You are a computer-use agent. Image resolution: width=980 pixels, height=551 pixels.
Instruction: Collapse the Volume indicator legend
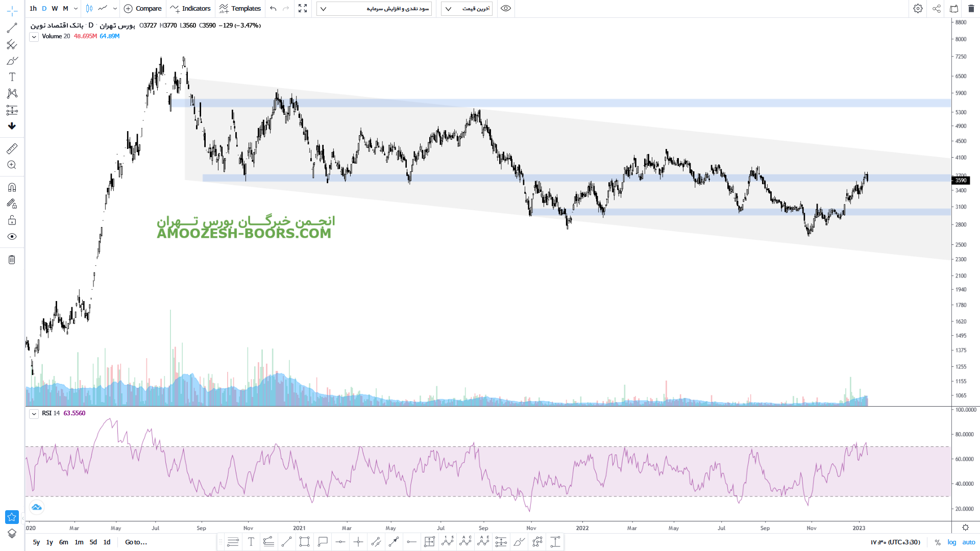pyautogui.click(x=34, y=37)
